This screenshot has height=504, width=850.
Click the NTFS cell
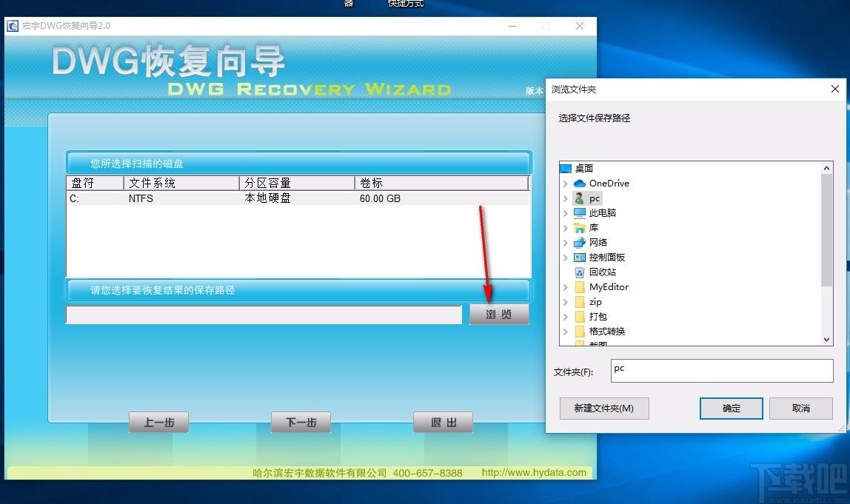click(x=141, y=198)
